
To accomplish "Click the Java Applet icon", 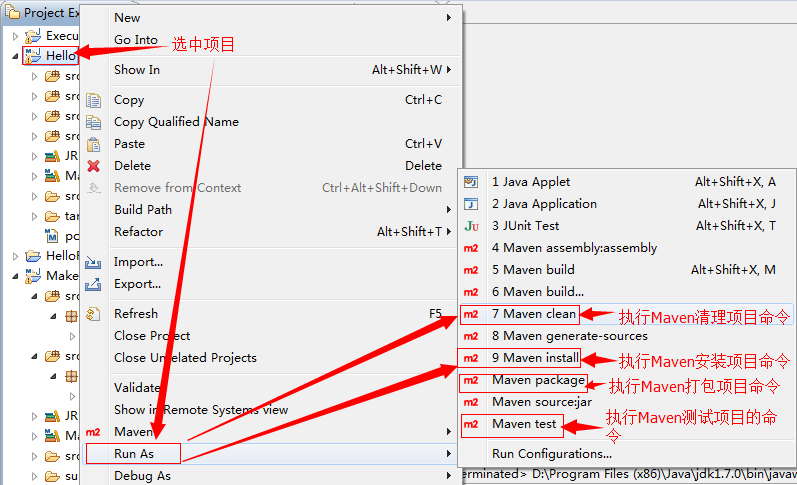I will (471, 182).
